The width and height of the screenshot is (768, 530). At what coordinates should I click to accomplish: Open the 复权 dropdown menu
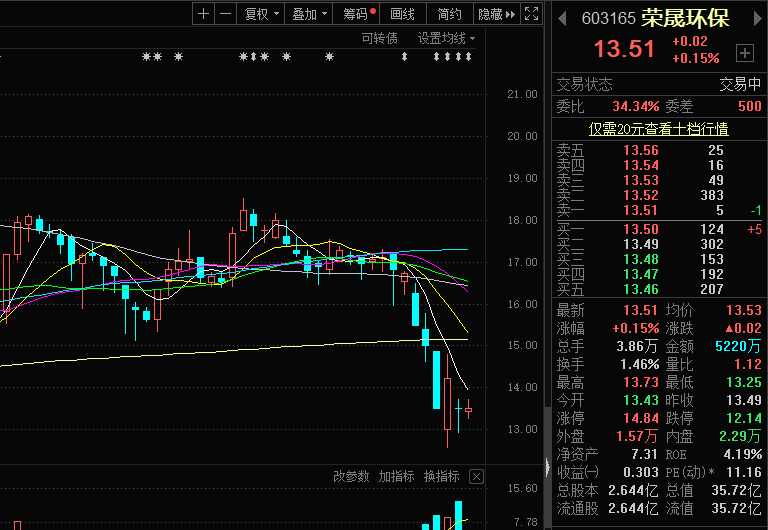coord(260,14)
